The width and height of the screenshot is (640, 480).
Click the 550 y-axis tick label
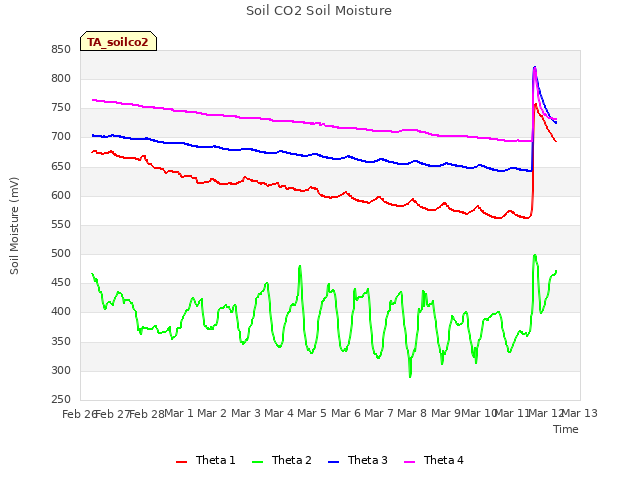[x=61, y=224]
